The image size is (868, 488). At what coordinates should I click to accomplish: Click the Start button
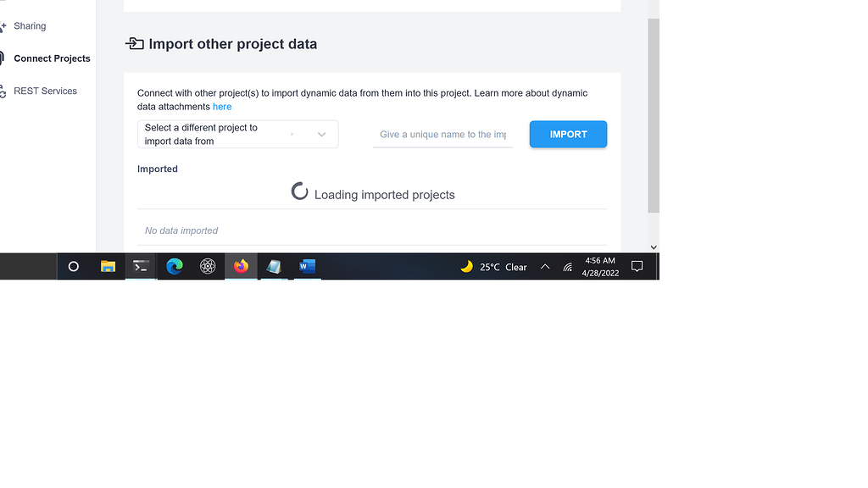point(73,266)
